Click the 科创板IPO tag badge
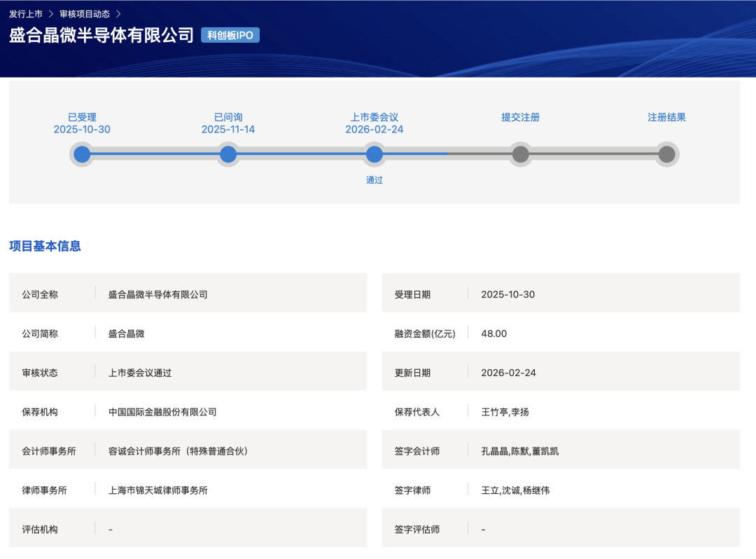The image size is (756, 559). click(230, 34)
